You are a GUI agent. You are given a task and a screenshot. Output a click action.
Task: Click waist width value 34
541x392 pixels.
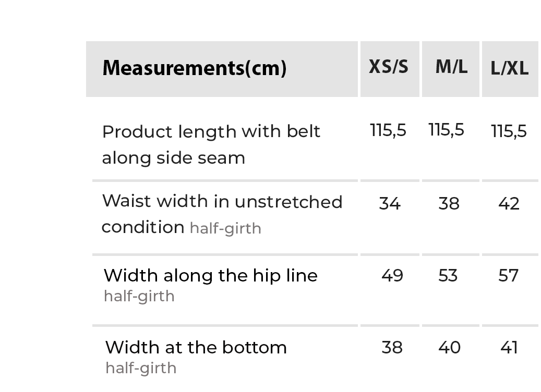pyautogui.click(x=390, y=203)
